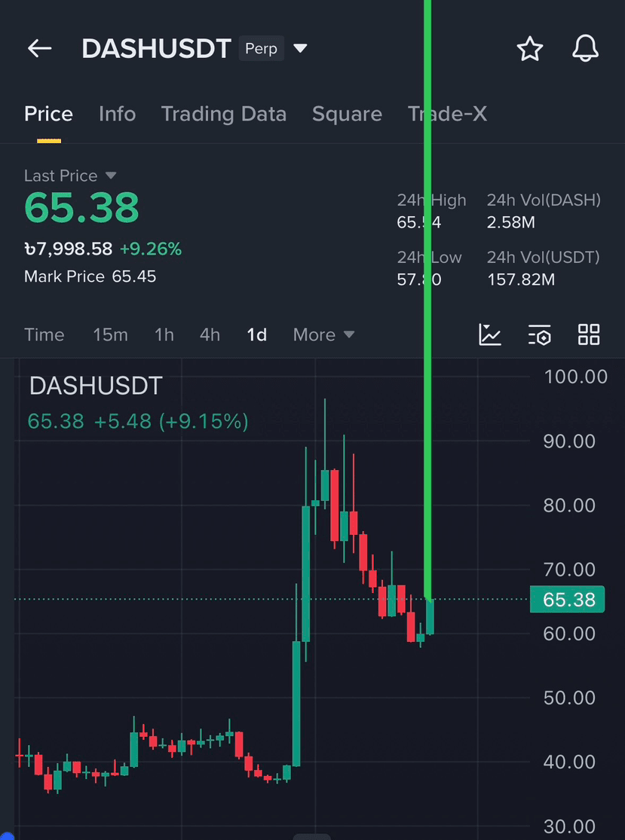Open chart indicators line-graph icon
The height and width of the screenshot is (840, 625).
click(x=490, y=334)
